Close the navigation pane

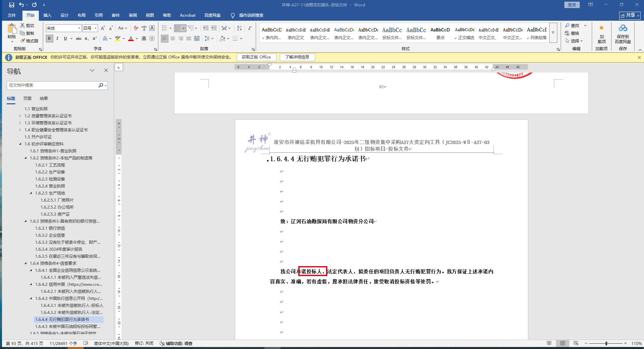point(106,71)
